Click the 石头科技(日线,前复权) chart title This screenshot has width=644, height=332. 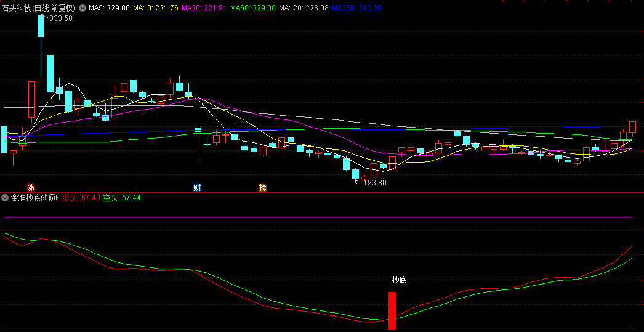coord(39,8)
